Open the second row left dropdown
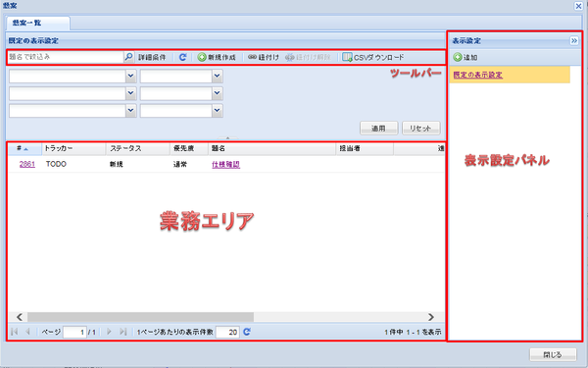The image size is (588, 368). click(x=130, y=93)
